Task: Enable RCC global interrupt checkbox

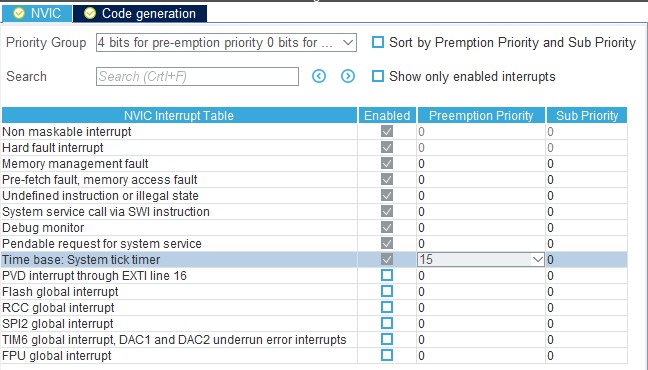Action: tap(387, 308)
